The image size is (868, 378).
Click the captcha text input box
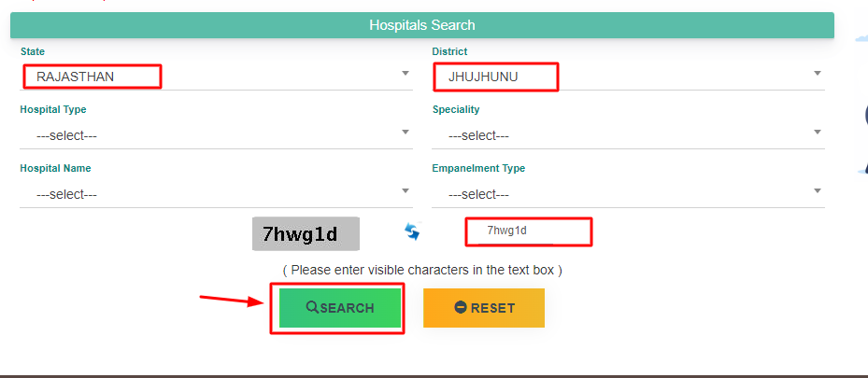[x=529, y=231]
